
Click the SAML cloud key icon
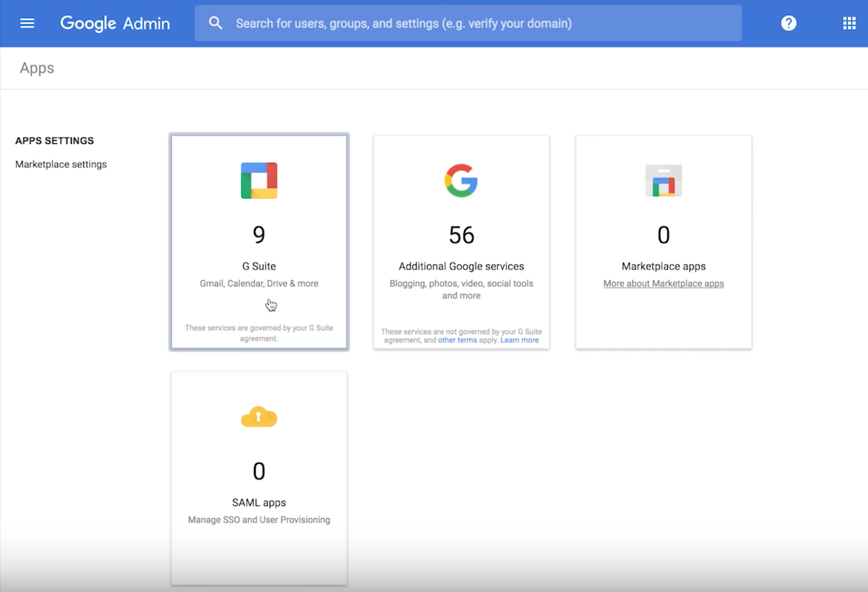(x=259, y=417)
